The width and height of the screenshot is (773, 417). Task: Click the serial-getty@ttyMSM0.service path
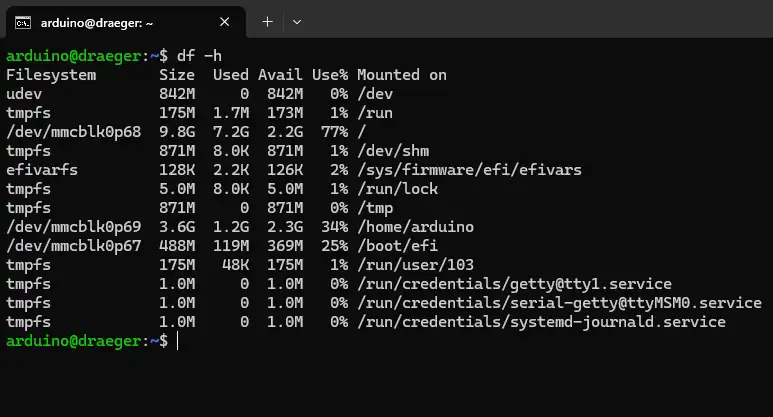(560, 303)
